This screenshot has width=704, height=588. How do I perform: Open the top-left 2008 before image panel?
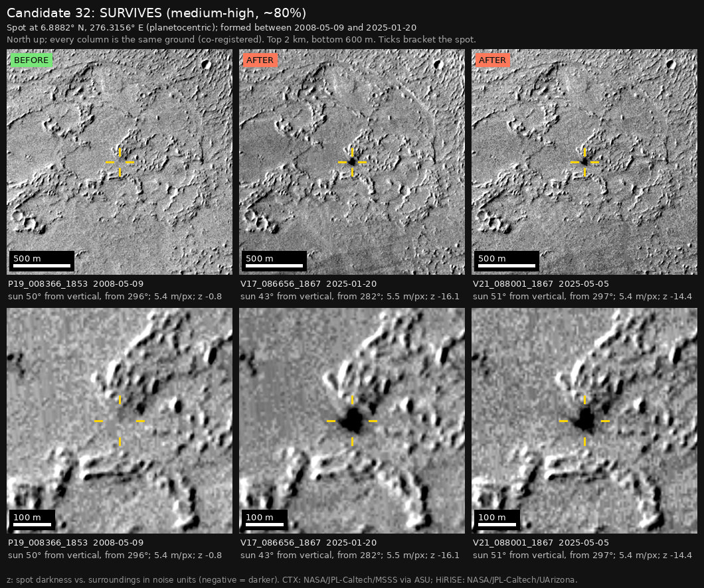120,162
